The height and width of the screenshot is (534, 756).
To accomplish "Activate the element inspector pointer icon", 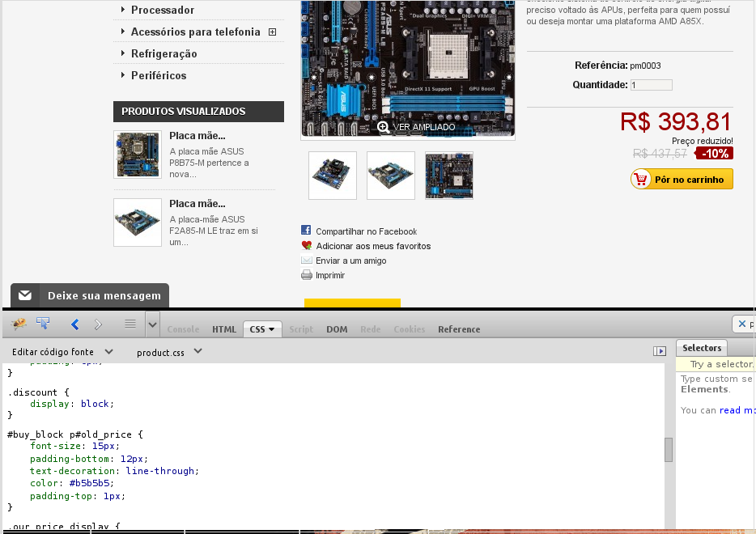I will tap(43, 324).
